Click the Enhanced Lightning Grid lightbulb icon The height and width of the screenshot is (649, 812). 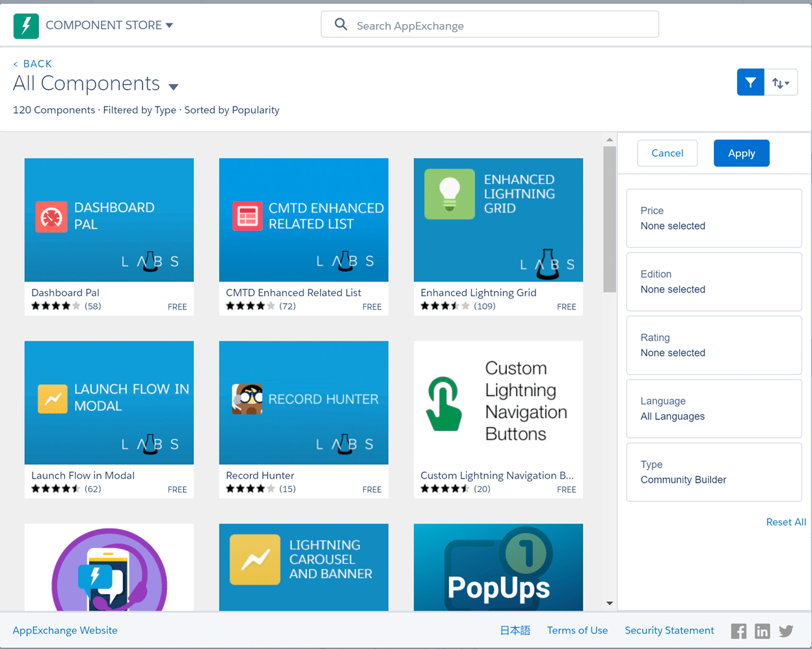[450, 194]
